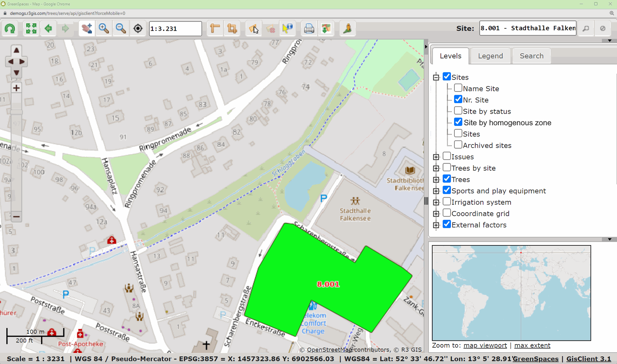Enable the Name Site layer checkbox
617x364 pixels.
[x=458, y=88]
